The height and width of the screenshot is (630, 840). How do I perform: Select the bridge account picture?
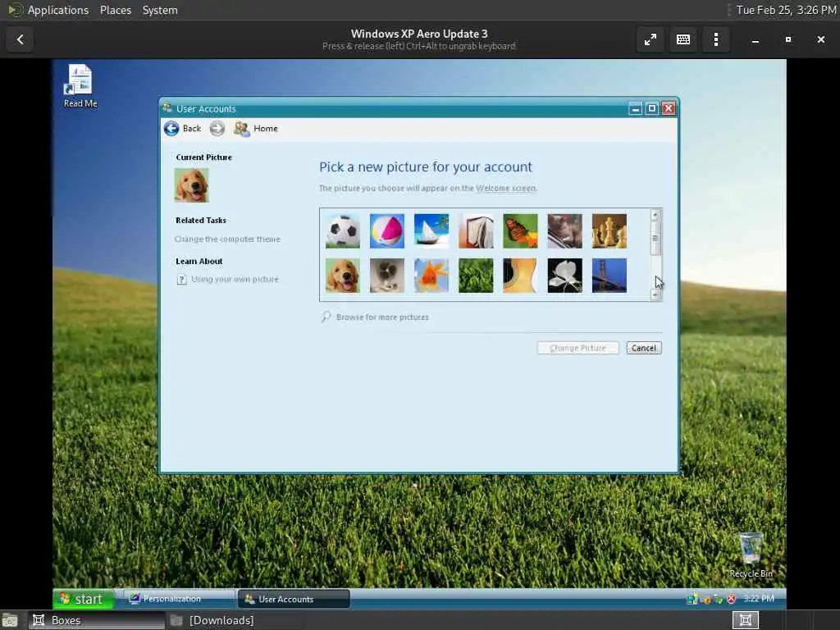point(609,276)
